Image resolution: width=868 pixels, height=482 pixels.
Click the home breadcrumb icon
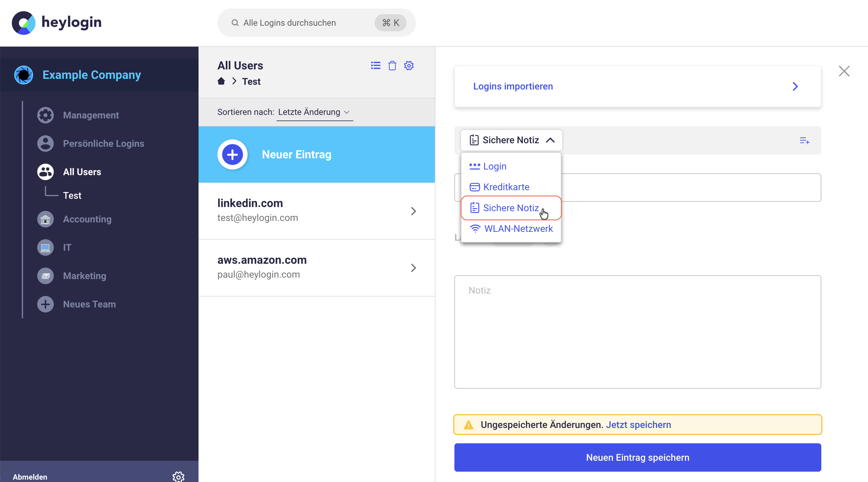(221, 81)
